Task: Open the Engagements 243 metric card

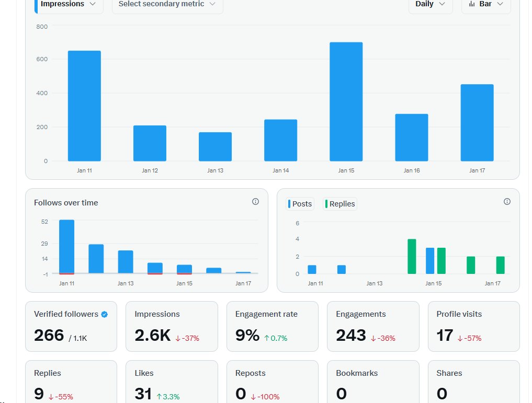Action: [373, 326]
